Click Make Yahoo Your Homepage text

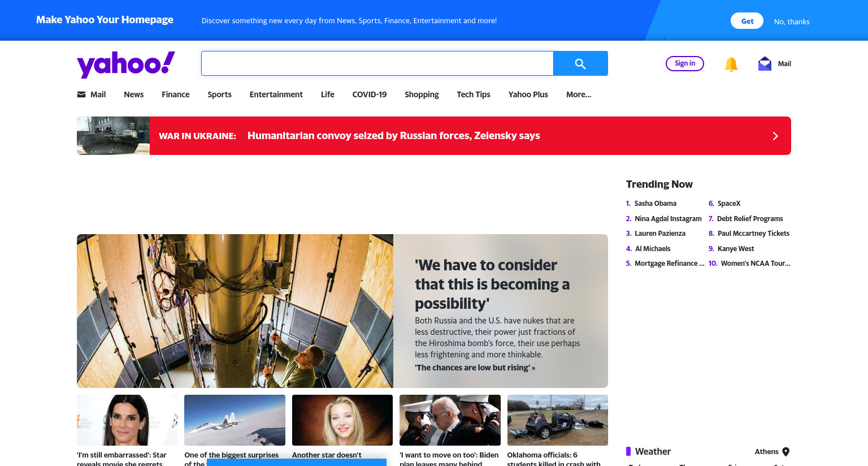click(x=105, y=20)
